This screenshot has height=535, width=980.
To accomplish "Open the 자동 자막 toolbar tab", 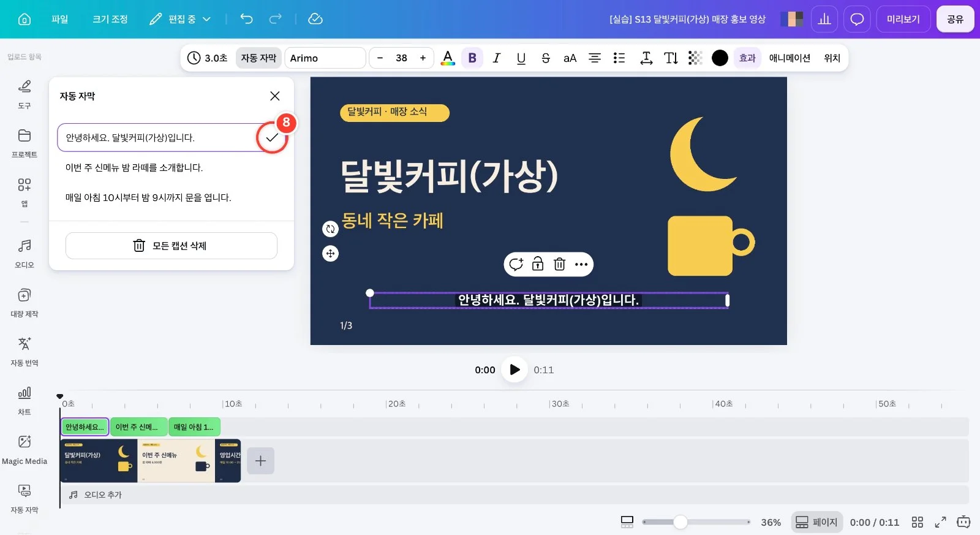I will (258, 58).
